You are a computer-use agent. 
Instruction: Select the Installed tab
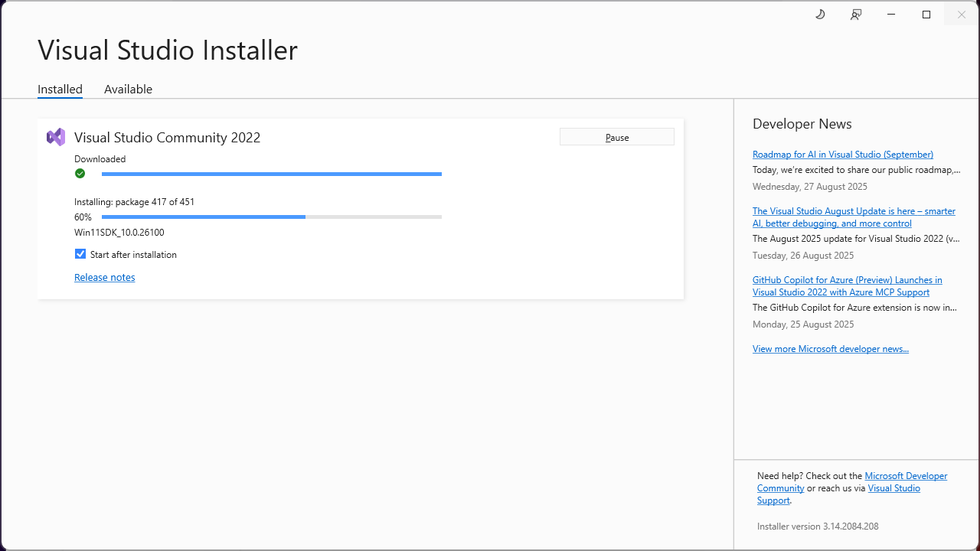click(x=60, y=90)
